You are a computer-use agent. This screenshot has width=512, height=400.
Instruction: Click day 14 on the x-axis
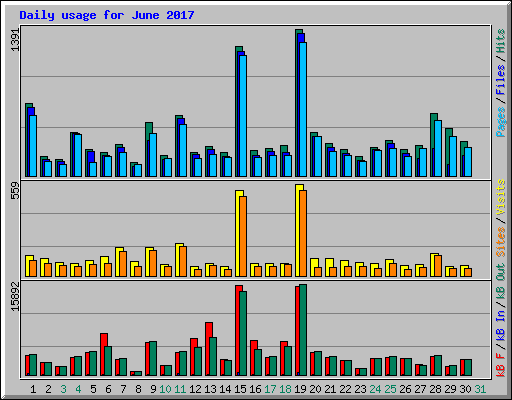click(225, 389)
